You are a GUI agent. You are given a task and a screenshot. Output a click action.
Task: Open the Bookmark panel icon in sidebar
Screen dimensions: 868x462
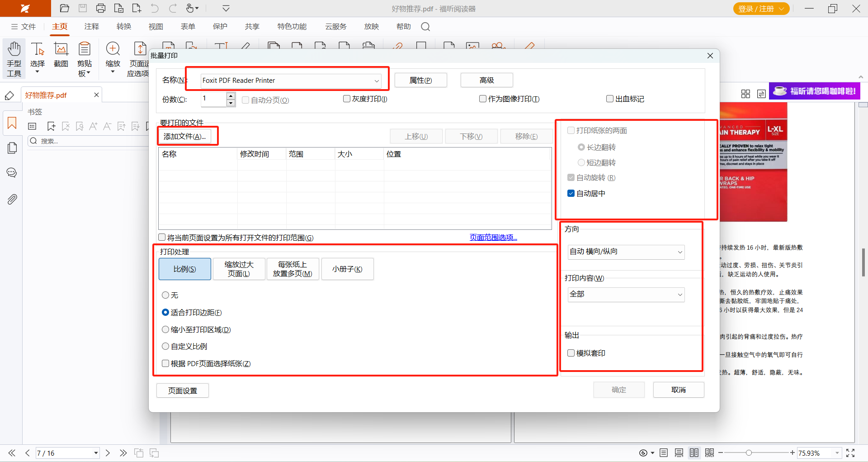pos(12,123)
